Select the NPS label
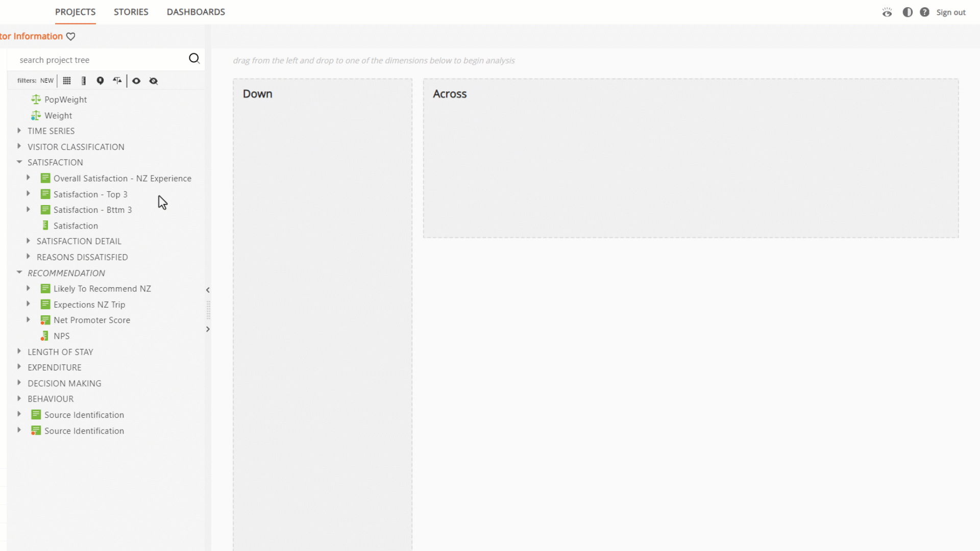Viewport: 980px width, 551px height. pos(61,336)
